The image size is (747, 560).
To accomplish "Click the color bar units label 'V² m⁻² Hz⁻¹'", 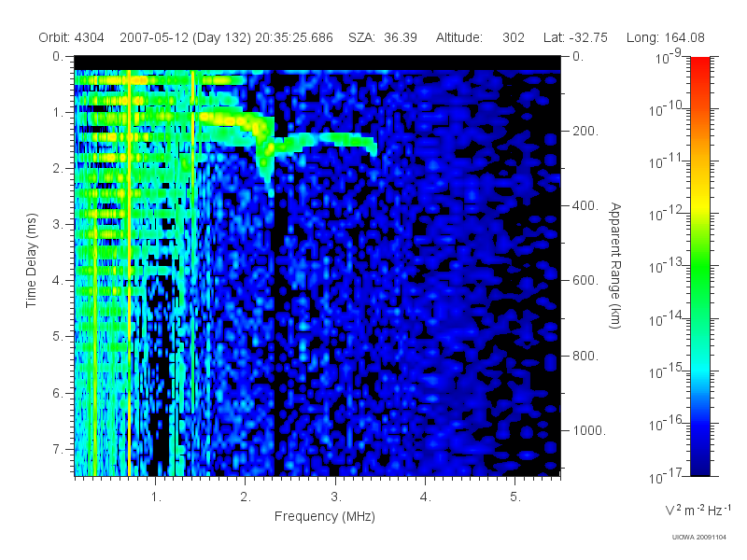I will [x=698, y=511].
